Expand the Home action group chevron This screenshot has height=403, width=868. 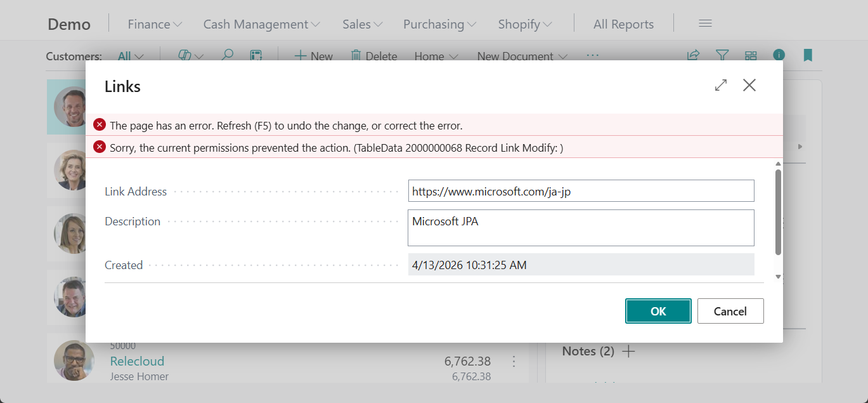454,56
